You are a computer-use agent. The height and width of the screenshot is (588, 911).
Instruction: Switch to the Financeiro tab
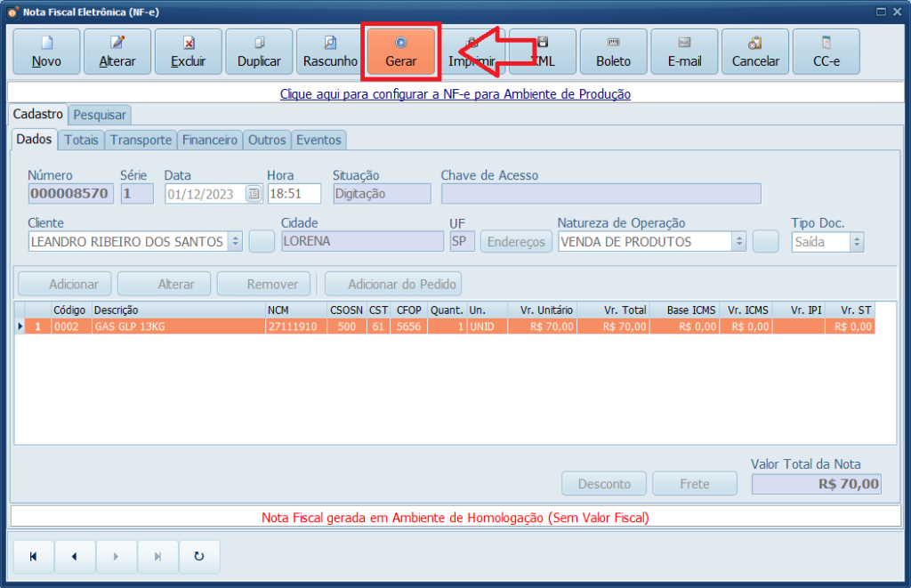(x=210, y=140)
